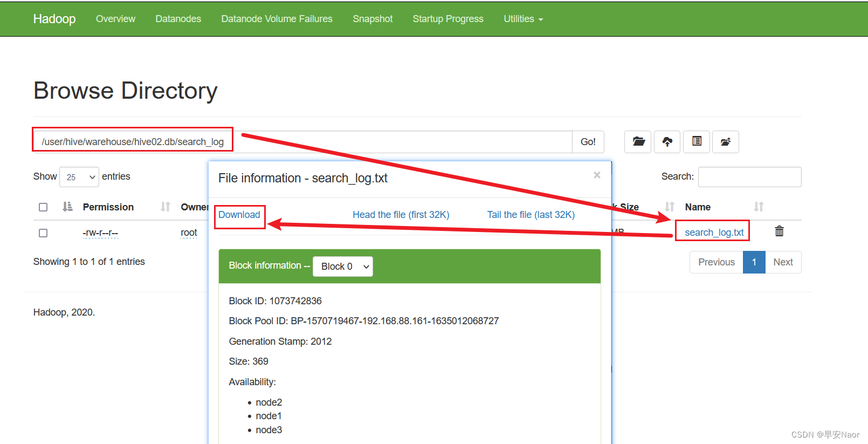Click the Go! button

coord(588,142)
